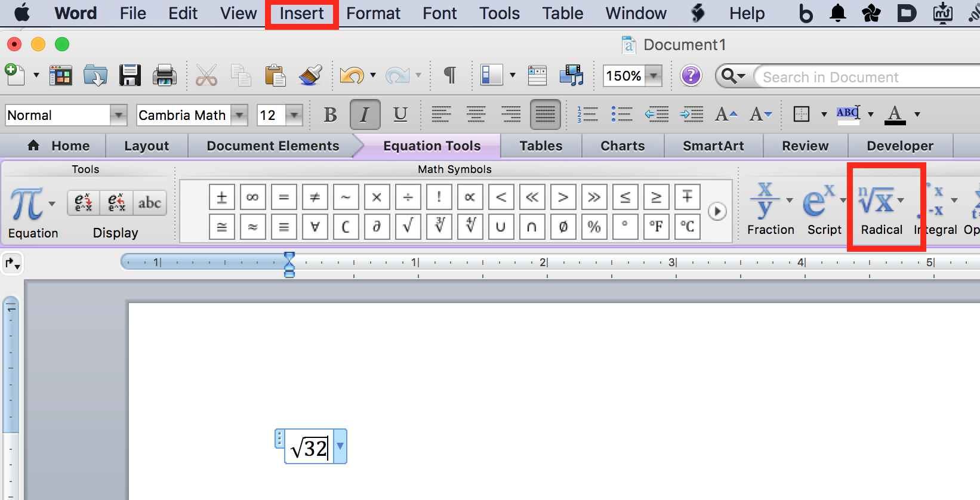
Task: Open the Script structures button
Action: click(x=824, y=210)
